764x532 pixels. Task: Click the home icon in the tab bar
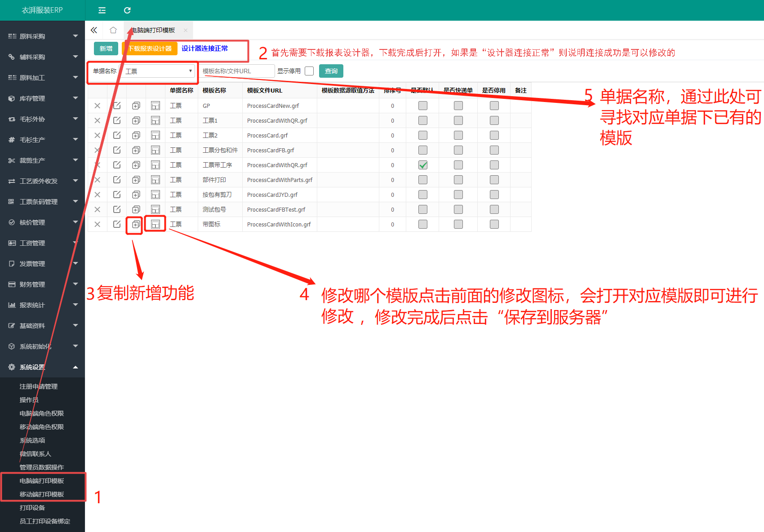[x=113, y=30]
